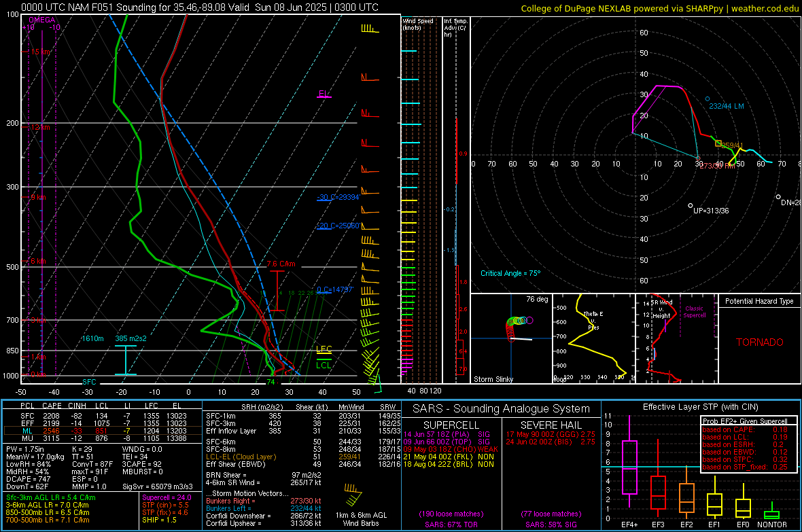Click the BRN Shear = 97 m2/s2 text
Screen dimensions: 802x532
click(264, 475)
